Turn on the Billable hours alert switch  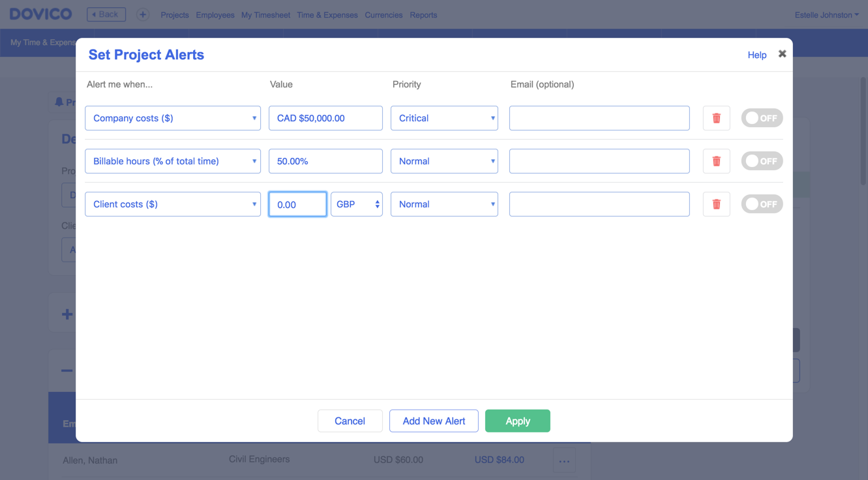pos(762,161)
